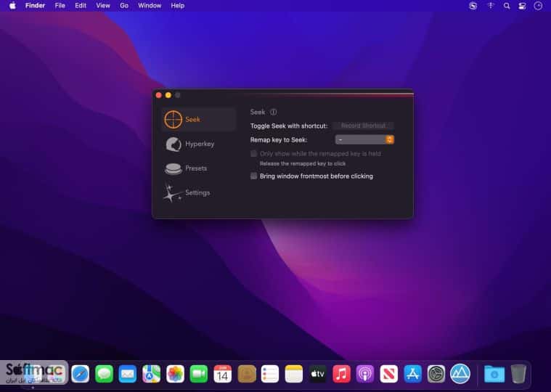Open Maps from the dock
The width and height of the screenshot is (551, 392).
point(152,374)
